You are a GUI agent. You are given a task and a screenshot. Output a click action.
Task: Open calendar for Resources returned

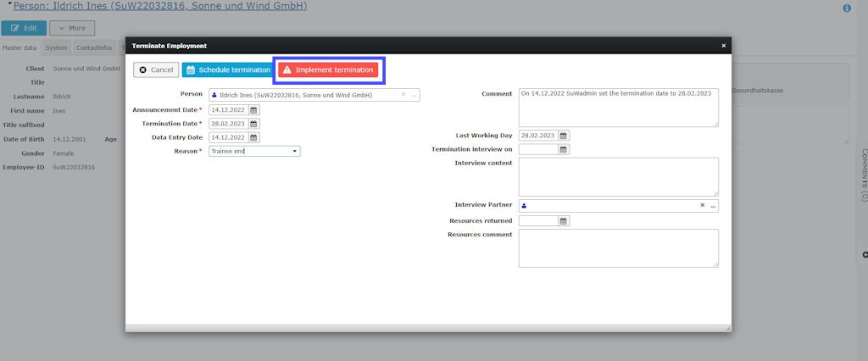pyautogui.click(x=563, y=221)
